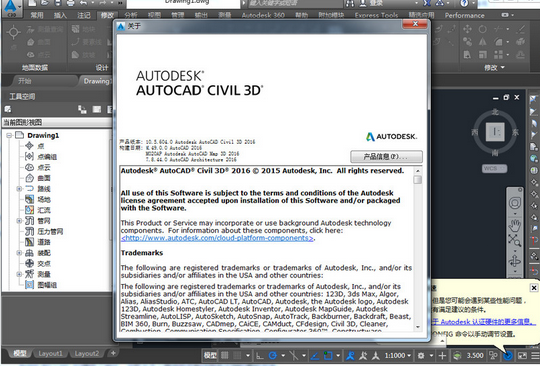The height and width of the screenshot is (366, 540).
Task: Close the yellow notification balloon
Action: point(533,288)
